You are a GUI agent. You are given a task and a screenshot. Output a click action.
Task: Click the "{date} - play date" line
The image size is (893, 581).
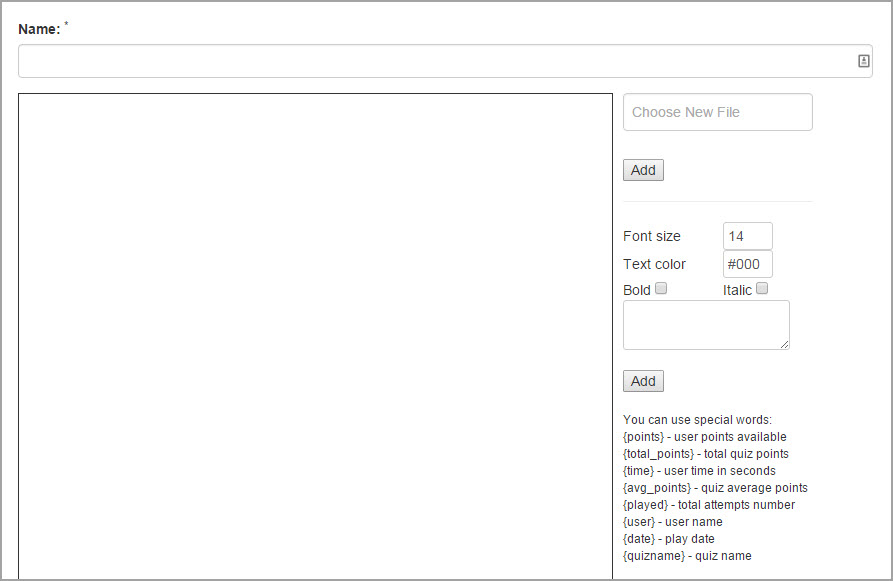[x=669, y=539]
